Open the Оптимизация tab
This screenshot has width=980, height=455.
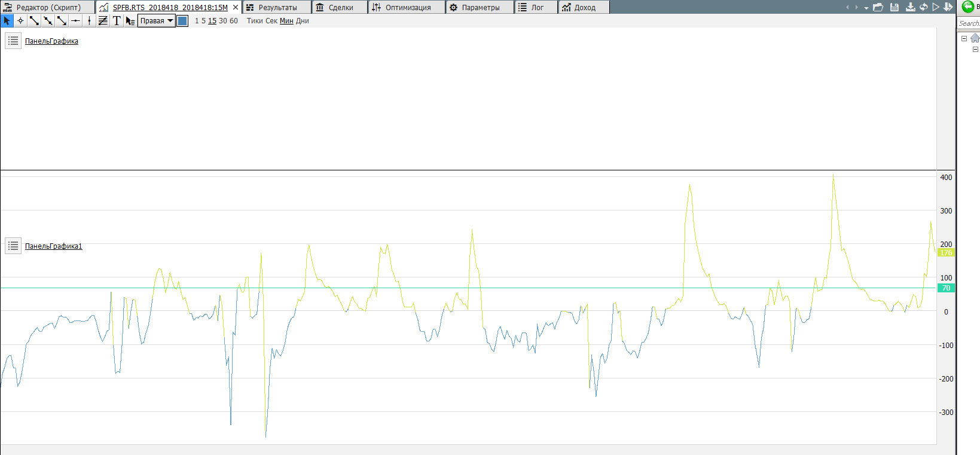(407, 7)
